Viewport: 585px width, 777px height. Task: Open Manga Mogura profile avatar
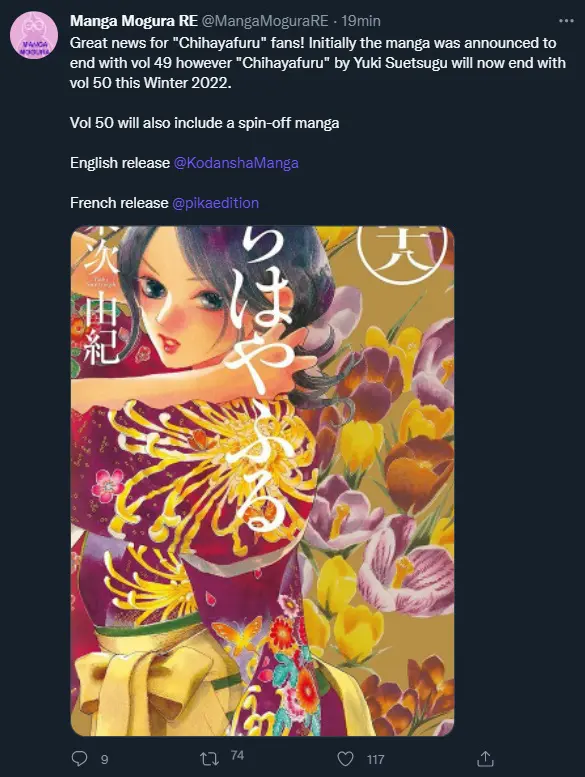point(34,35)
